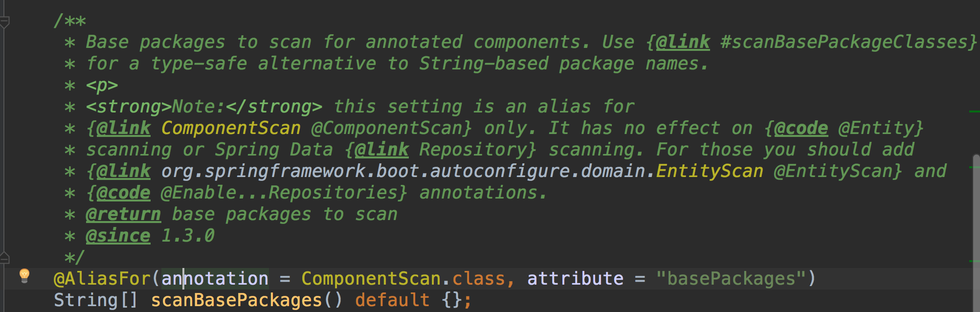The image size is (980, 312).
Task: Click the attribute parameter name
Action: pos(575,279)
